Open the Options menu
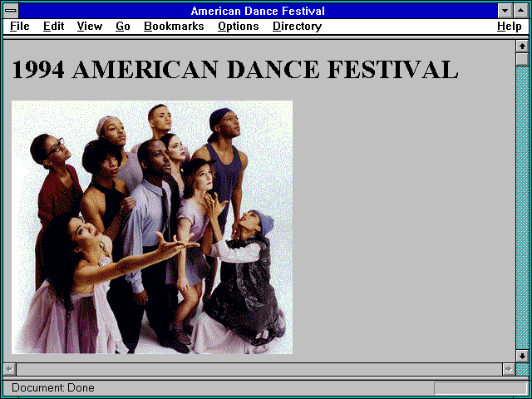The width and height of the screenshot is (532, 399). click(x=239, y=27)
